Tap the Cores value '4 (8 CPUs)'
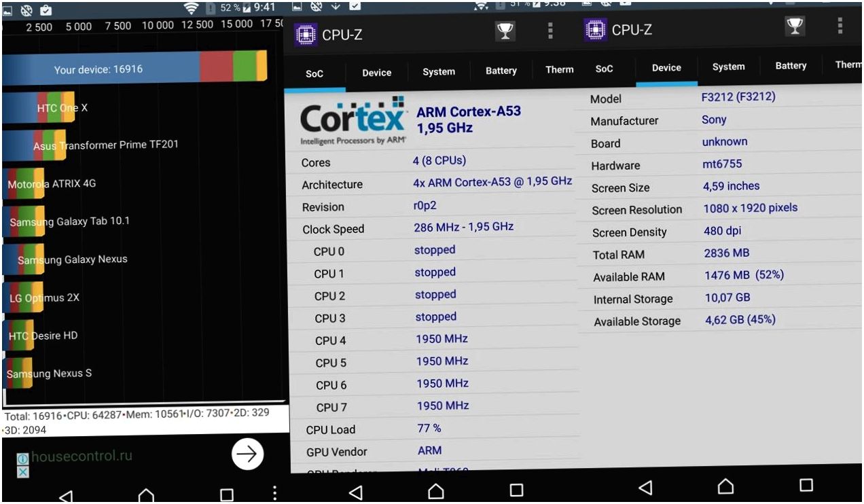This screenshot has width=864, height=504. pyautogui.click(x=439, y=161)
